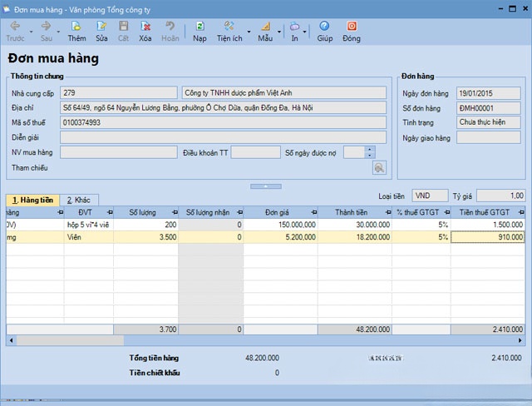Go to previous record with Trước
This screenshot has width=532, height=406.
[x=15, y=31]
